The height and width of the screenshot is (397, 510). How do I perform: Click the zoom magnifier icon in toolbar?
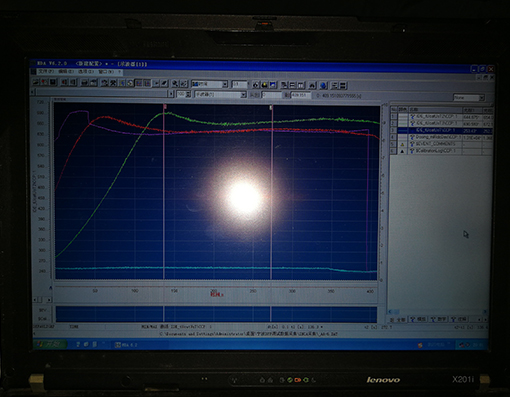[x=175, y=83]
